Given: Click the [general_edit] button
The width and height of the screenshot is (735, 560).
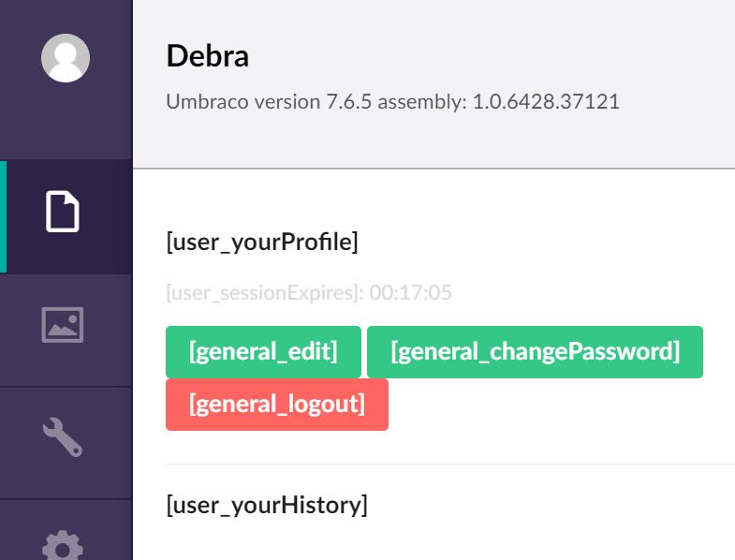Looking at the screenshot, I should [x=263, y=352].
